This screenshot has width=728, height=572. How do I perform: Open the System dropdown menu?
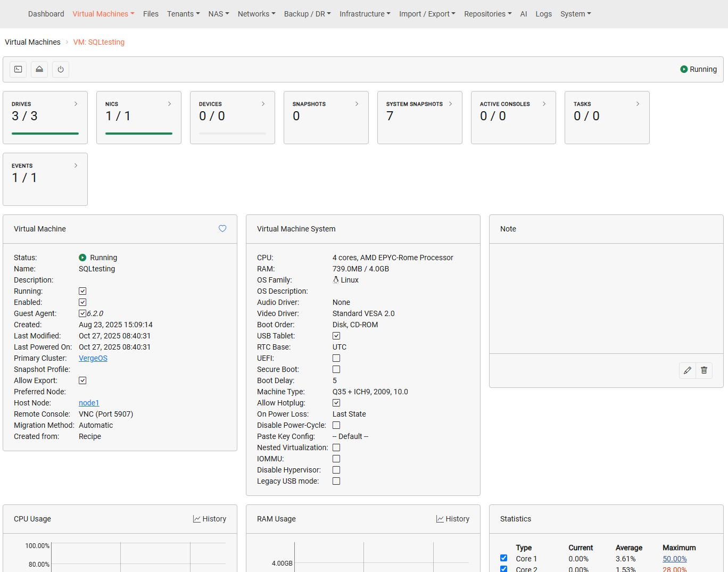coord(575,14)
